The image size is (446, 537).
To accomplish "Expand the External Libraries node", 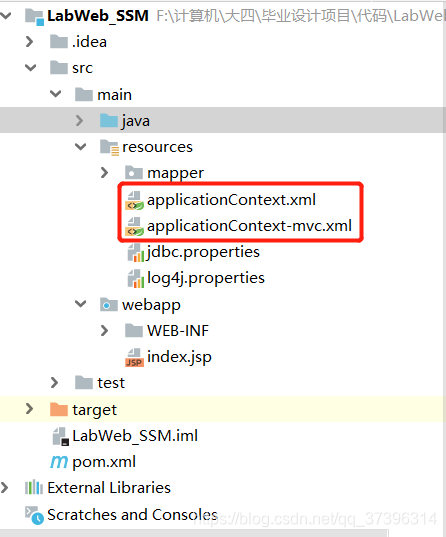I will [4, 488].
